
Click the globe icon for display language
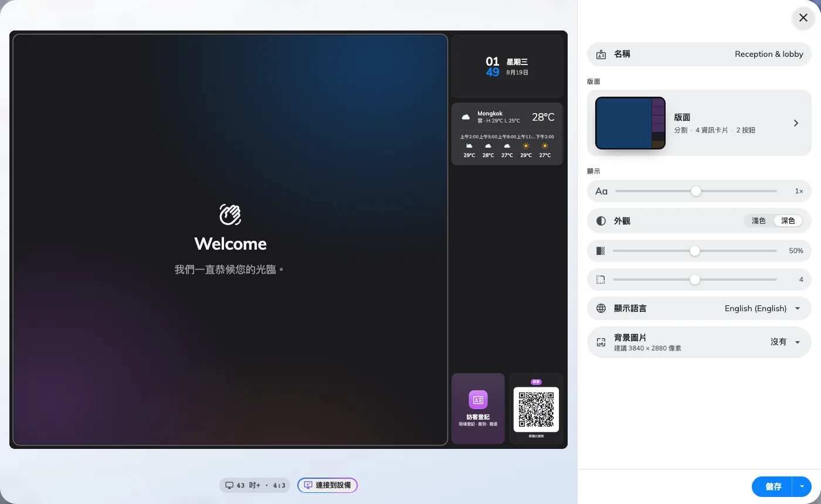pyautogui.click(x=601, y=308)
